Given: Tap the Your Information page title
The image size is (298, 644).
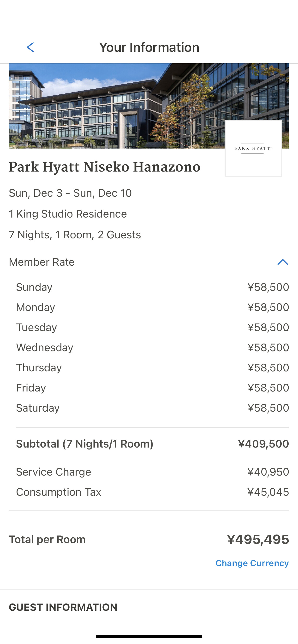Looking at the screenshot, I should pyautogui.click(x=149, y=47).
